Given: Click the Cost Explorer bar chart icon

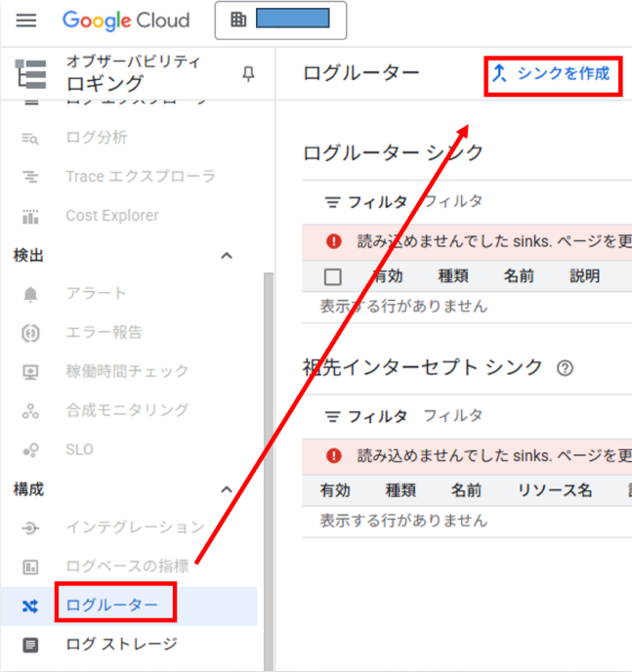Looking at the screenshot, I should [30, 217].
